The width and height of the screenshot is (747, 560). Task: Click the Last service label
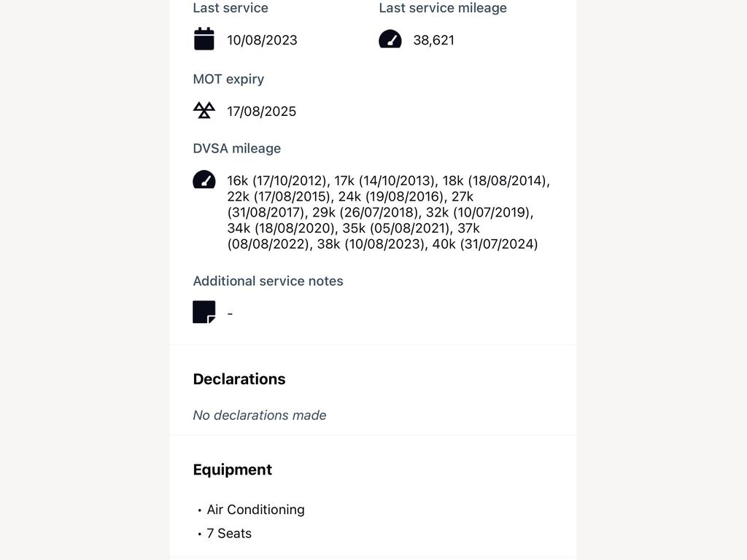tap(231, 8)
